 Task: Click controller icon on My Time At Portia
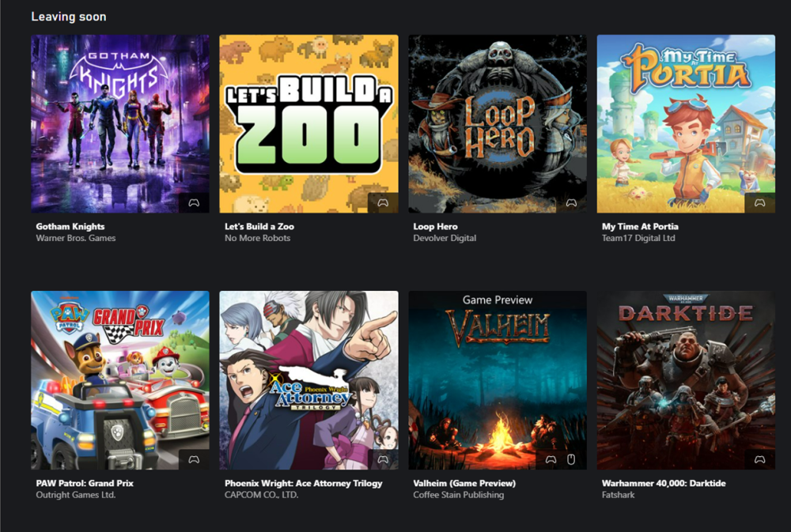759,202
